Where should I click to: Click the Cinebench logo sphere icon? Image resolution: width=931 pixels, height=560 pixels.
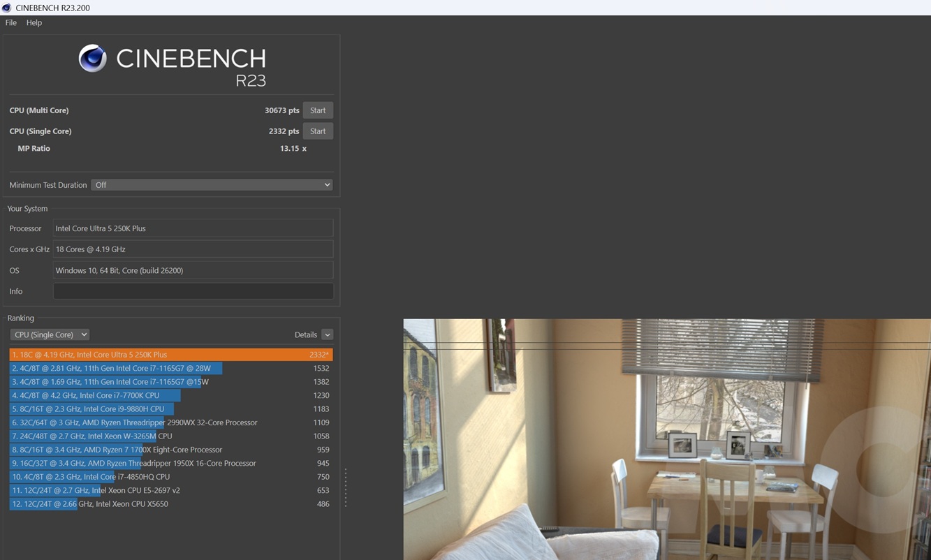coord(92,59)
